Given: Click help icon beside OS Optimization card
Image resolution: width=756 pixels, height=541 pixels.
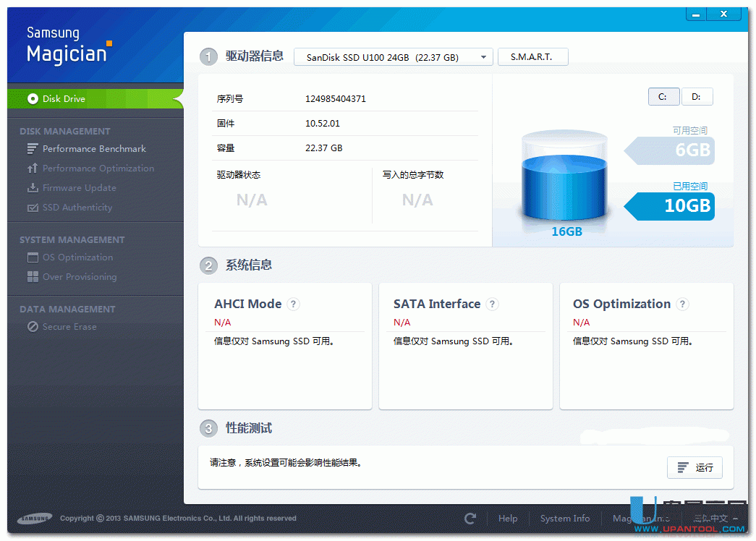Looking at the screenshot, I should point(682,304).
